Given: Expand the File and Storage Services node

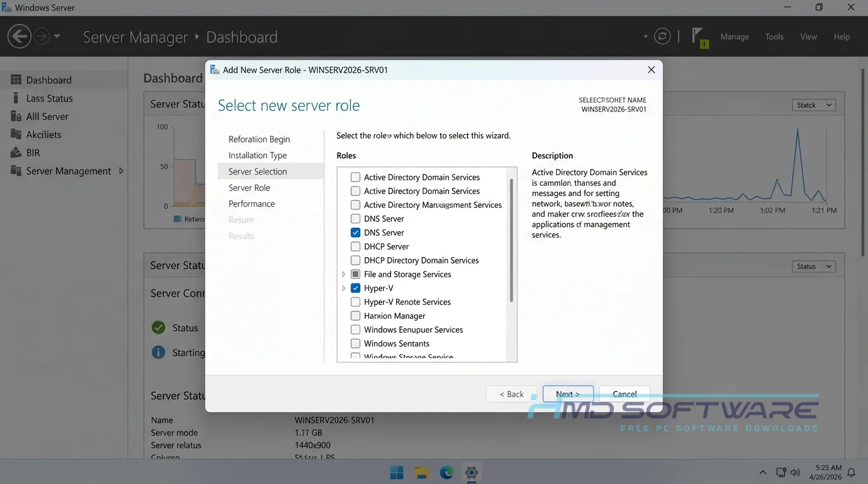Looking at the screenshot, I should click(x=344, y=274).
